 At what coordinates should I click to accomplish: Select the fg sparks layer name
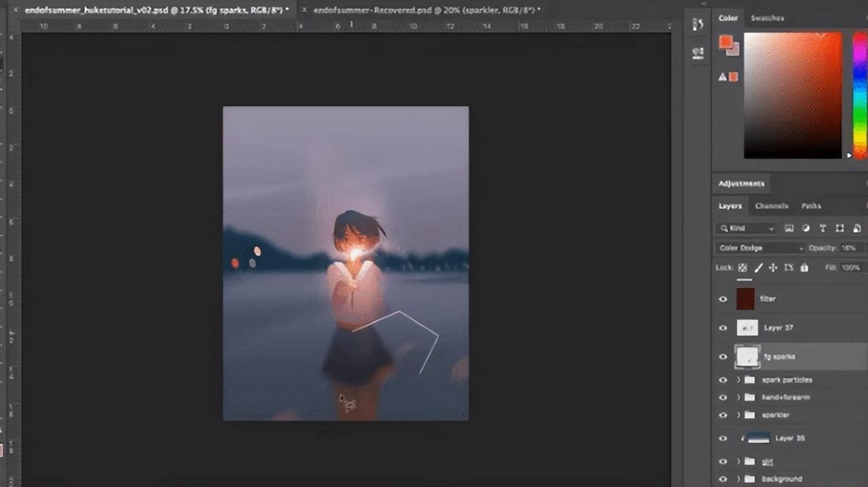(x=779, y=357)
